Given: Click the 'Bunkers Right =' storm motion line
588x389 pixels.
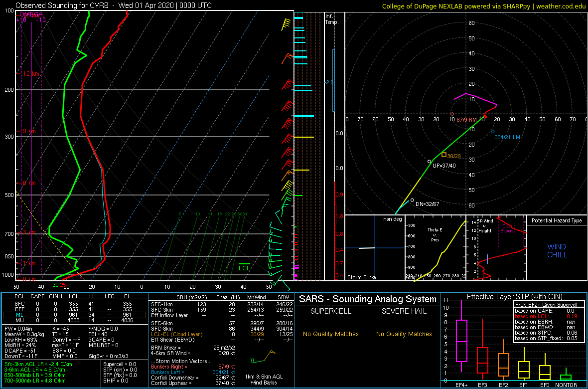Looking at the screenshot, I should (193, 366).
